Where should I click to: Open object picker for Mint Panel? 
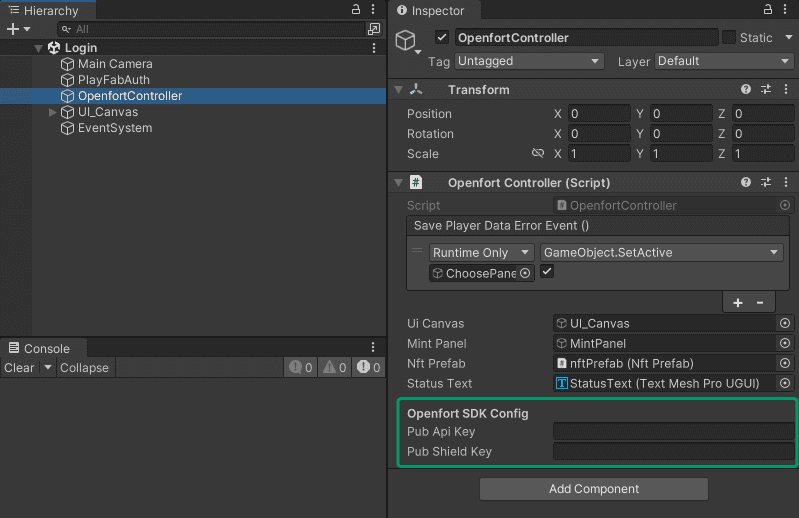click(x=785, y=343)
